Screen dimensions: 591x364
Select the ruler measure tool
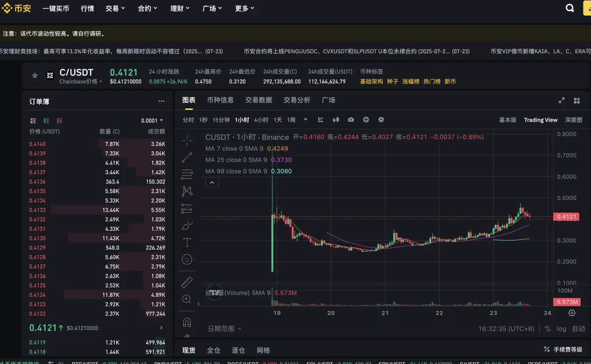187,282
